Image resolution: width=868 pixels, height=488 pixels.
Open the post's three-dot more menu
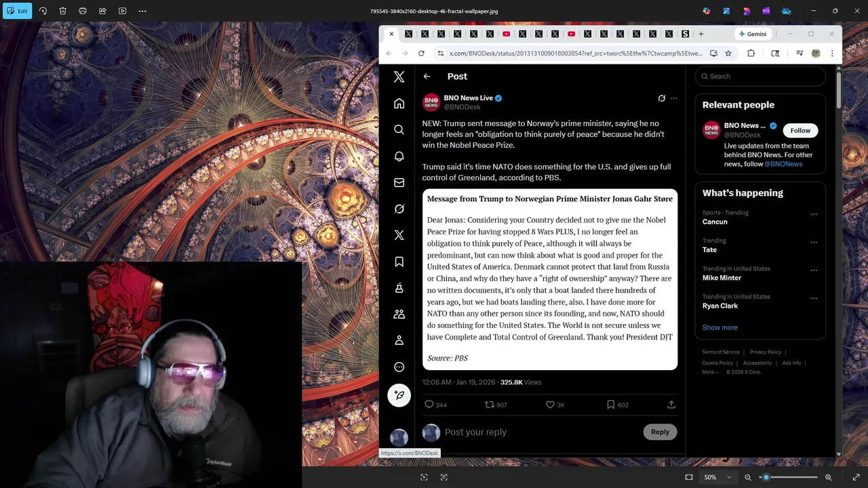[x=673, y=98]
